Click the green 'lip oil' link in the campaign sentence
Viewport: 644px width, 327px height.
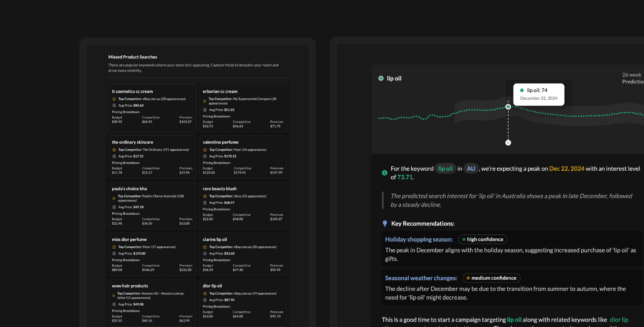(x=514, y=320)
